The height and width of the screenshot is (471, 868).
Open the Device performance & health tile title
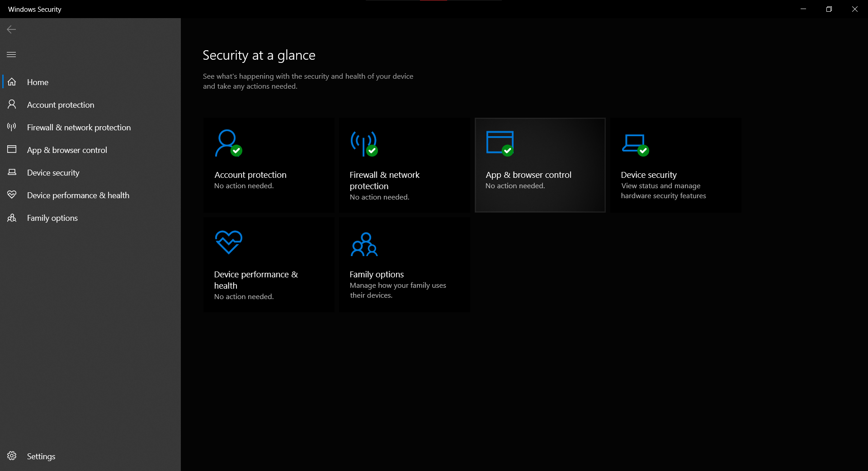pos(256,280)
